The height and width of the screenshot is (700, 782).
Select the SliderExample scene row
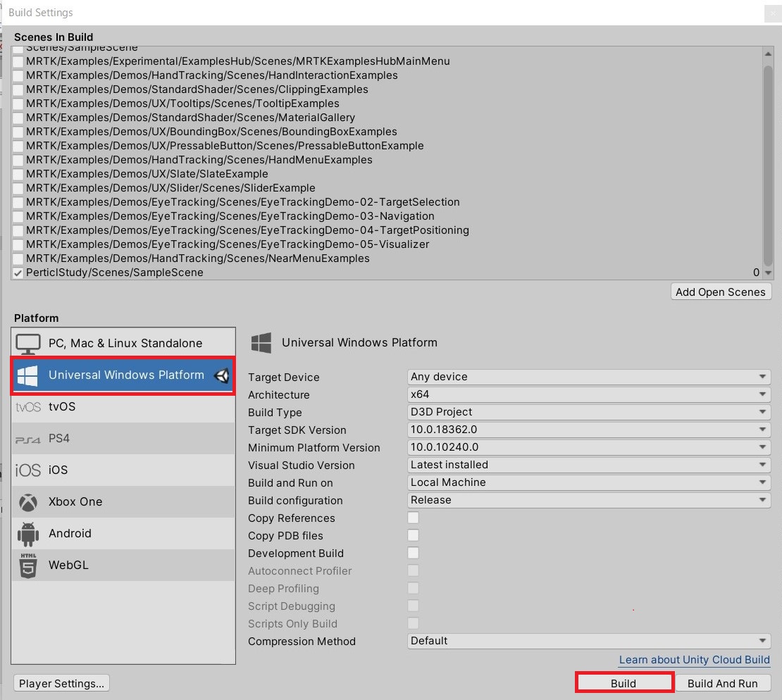[x=387, y=188]
